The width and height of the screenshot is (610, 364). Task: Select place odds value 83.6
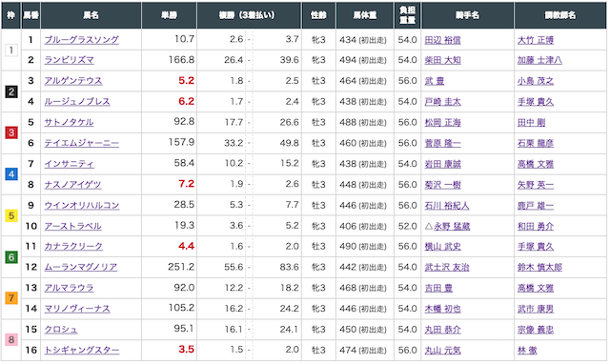(290, 267)
